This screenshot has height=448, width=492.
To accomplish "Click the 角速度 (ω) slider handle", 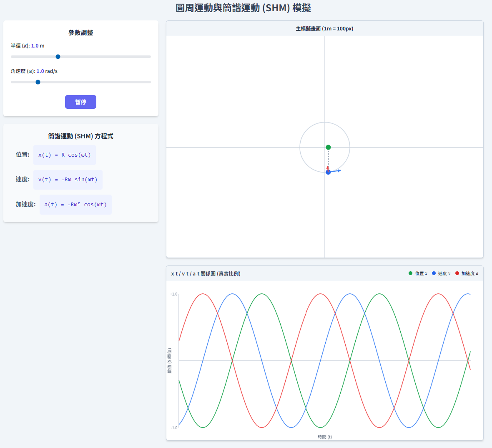I will coord(38,82).
